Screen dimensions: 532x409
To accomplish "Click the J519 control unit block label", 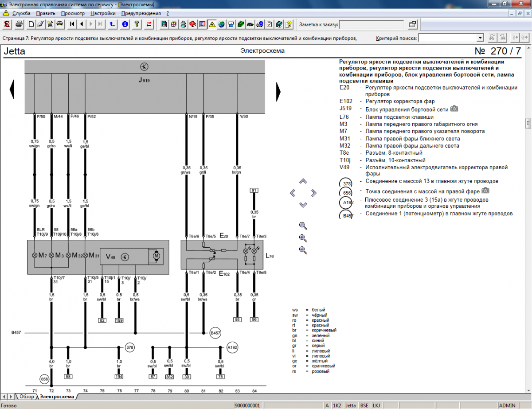I will 145,80.
